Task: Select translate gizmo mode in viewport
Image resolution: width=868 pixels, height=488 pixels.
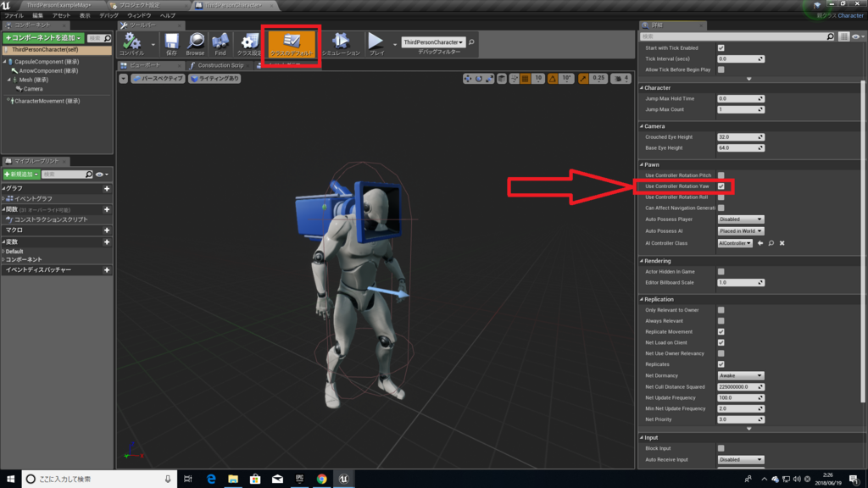Action: coord(468,79)
